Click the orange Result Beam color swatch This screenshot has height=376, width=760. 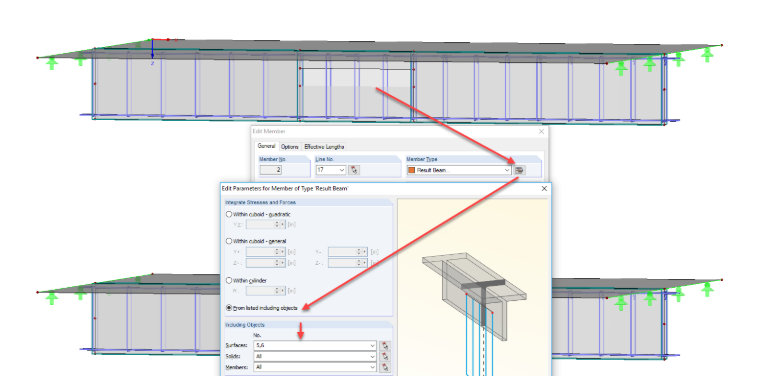412,170
